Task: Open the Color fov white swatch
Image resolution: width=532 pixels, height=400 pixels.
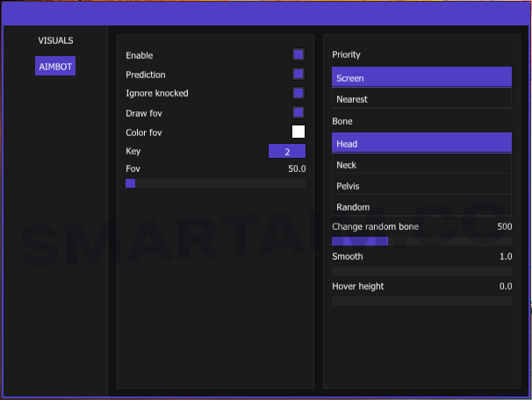Action: point(298,132)
